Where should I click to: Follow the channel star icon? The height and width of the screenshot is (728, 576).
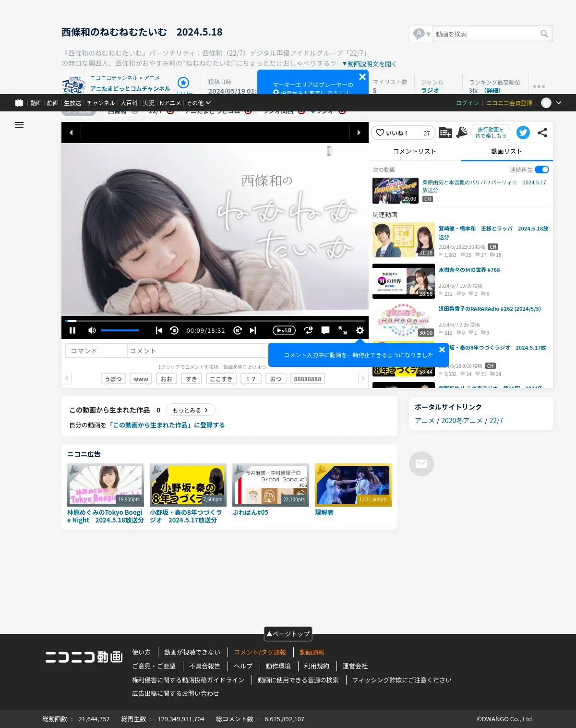click(183, 83)
